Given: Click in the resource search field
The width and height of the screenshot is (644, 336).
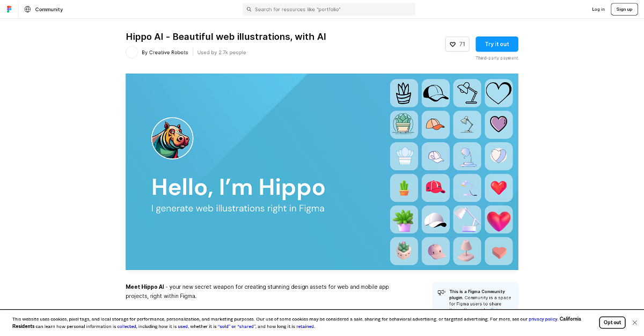Looking at the screenshot, I should click(x=329, y=9).
